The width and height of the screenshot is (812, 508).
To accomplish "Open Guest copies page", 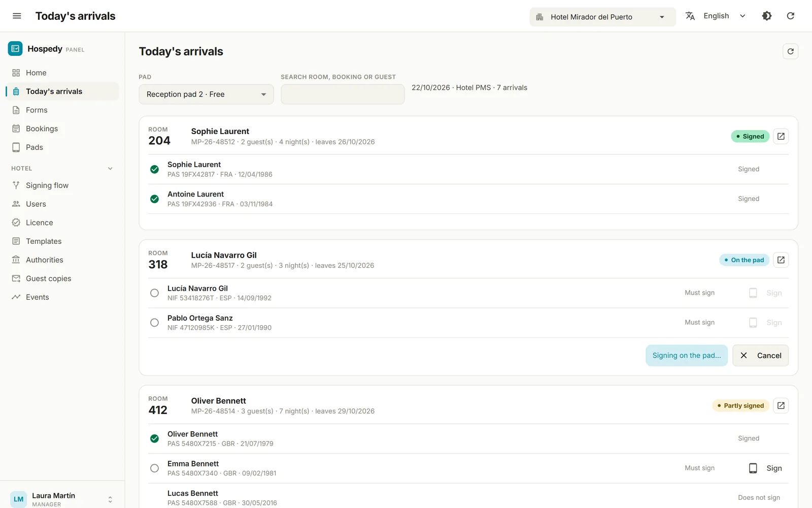I will click(62, 278).
